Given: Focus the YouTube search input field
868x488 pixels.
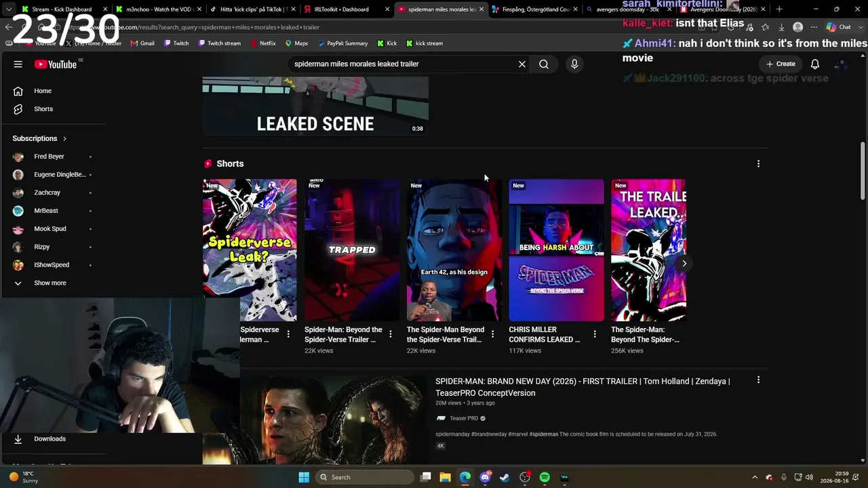Looking at the screenshot, I should coord(403,64).
